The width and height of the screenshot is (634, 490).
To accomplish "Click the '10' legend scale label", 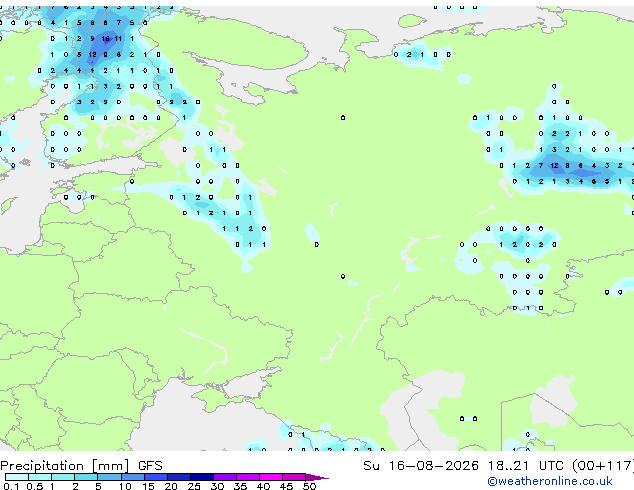I will (x=125, y=486).
